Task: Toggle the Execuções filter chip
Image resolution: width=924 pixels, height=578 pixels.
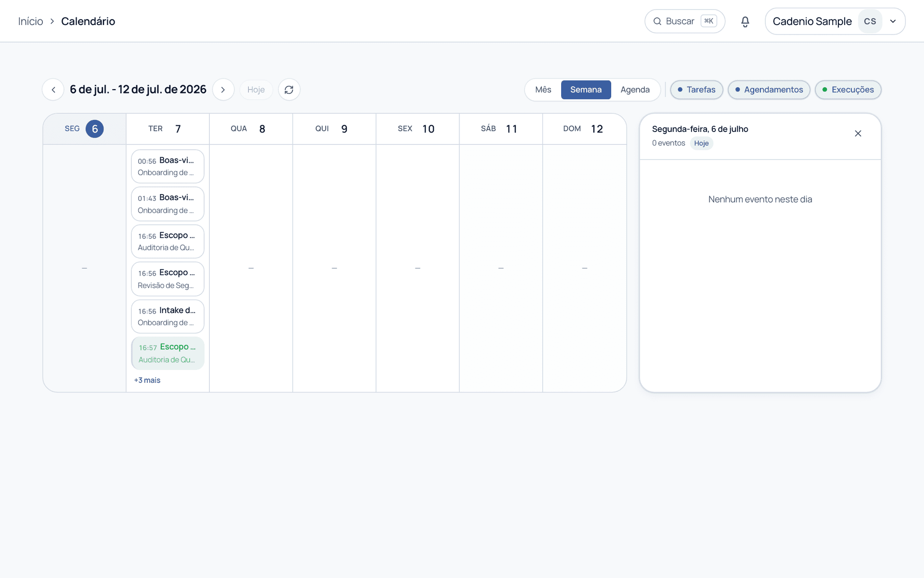Action: pos(847,90)
